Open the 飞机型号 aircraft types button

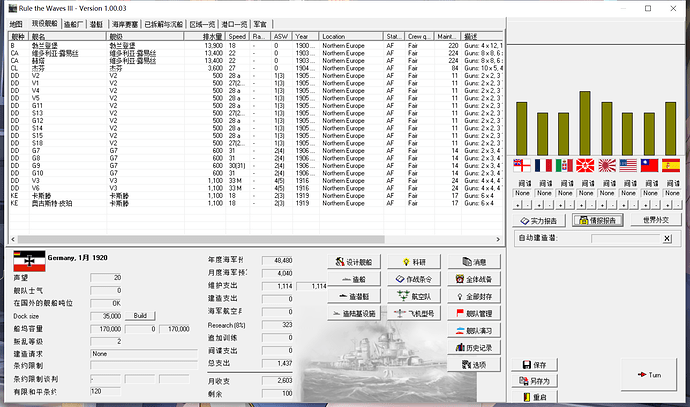(x=414, y=313)
